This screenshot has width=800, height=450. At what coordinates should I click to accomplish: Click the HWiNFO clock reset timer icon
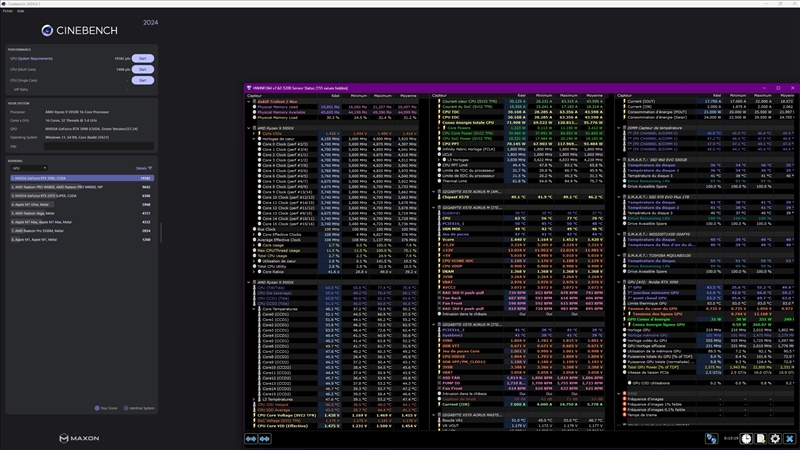[x=745, y=438]
